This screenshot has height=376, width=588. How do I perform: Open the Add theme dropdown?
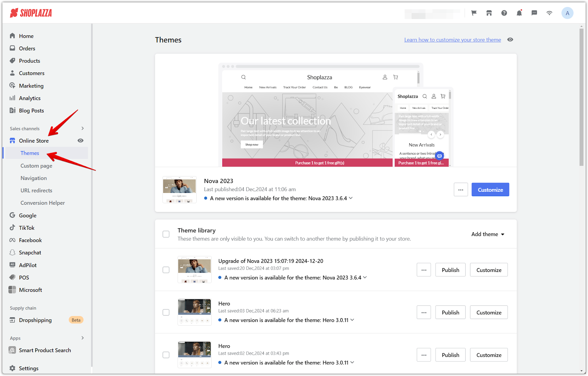[488, 234]
